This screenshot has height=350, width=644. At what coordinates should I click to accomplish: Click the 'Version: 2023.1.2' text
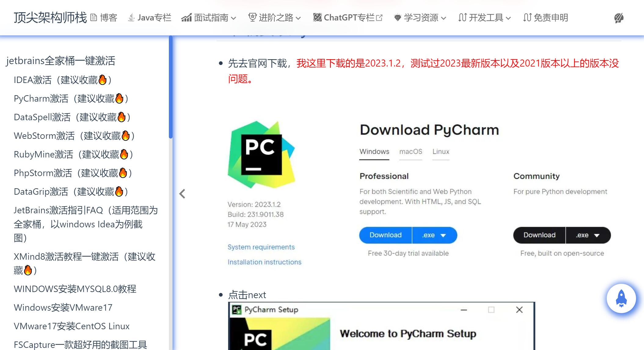coord(254,204)
